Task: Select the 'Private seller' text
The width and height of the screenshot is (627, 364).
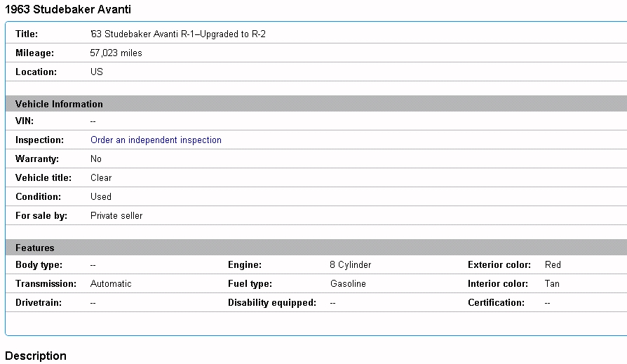Action: point(116,215)
